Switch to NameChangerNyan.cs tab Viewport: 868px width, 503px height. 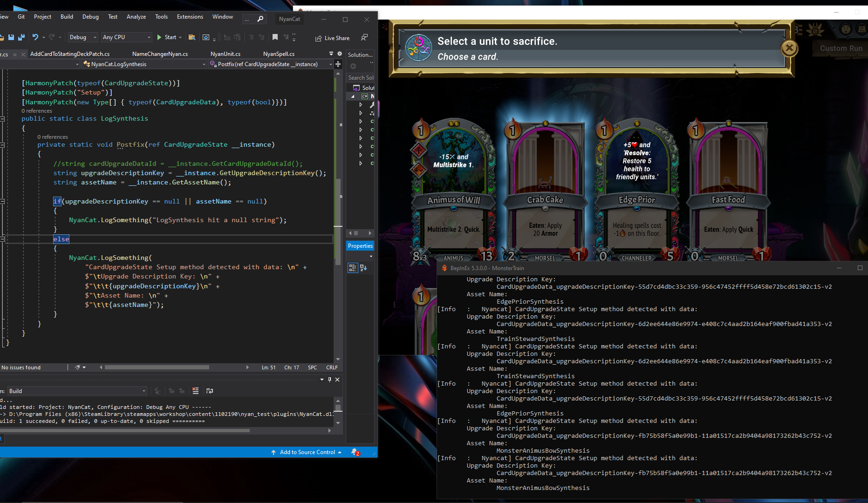click(x=160, y=54)
